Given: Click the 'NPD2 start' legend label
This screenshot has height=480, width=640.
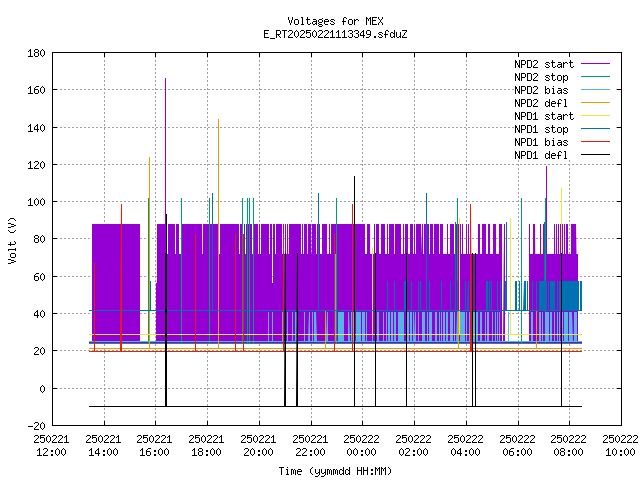Looking at the screenshot, I should (x=544, y=64).
